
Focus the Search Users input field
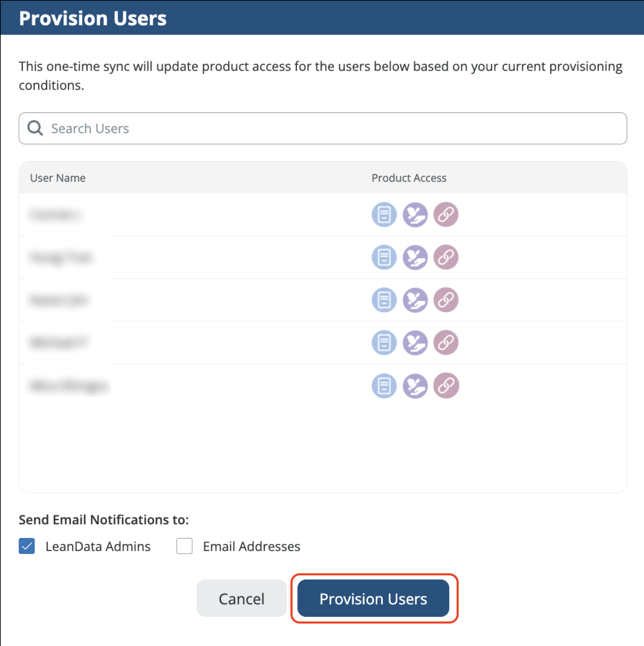[330, 129]
